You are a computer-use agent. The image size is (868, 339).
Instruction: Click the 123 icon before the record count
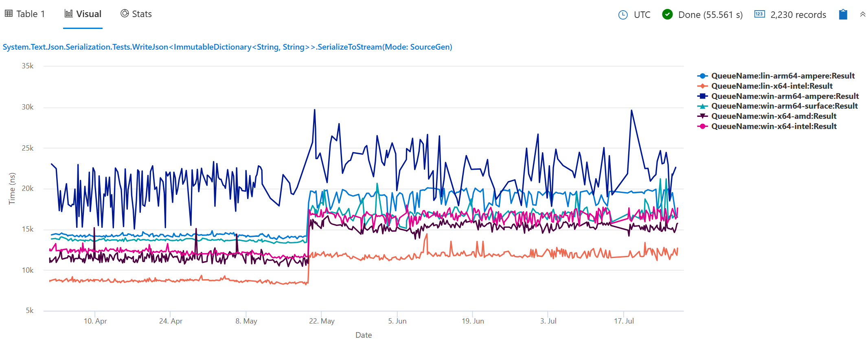coord(760,14)
